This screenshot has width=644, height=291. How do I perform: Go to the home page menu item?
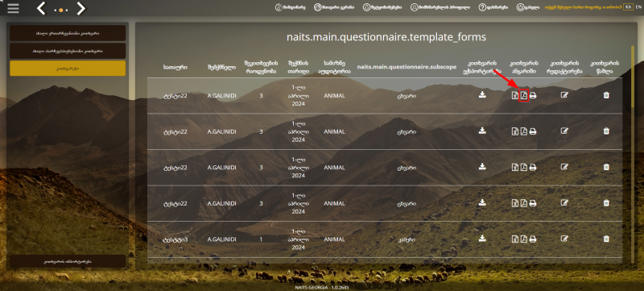pos(334,7)
